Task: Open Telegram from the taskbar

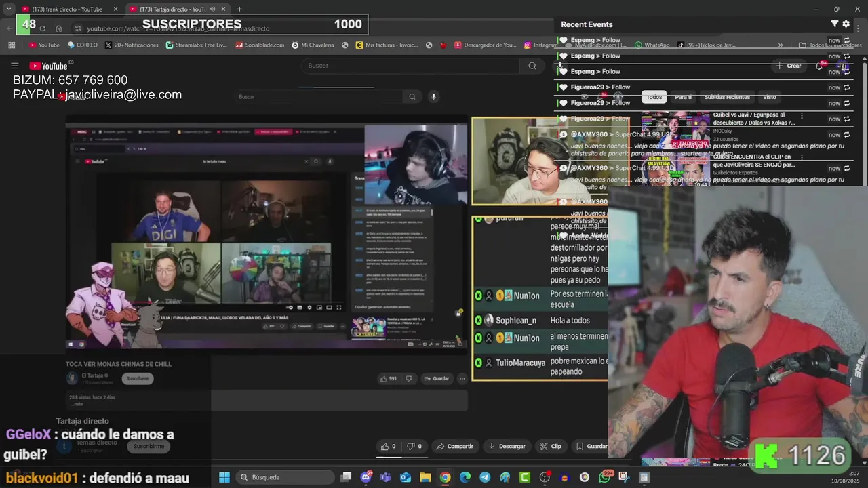Action: (x=485, y=477)
